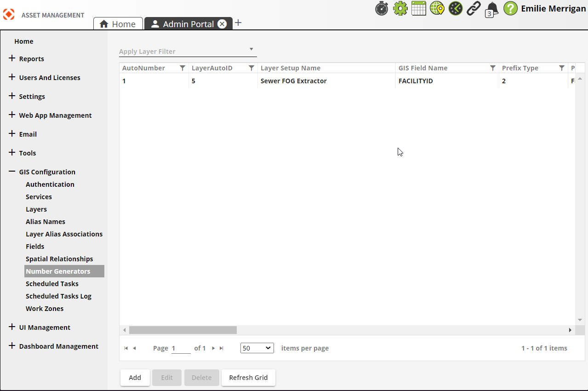Expand the Reports section
This screenshot has width=588, height=391.
(12, 58)
